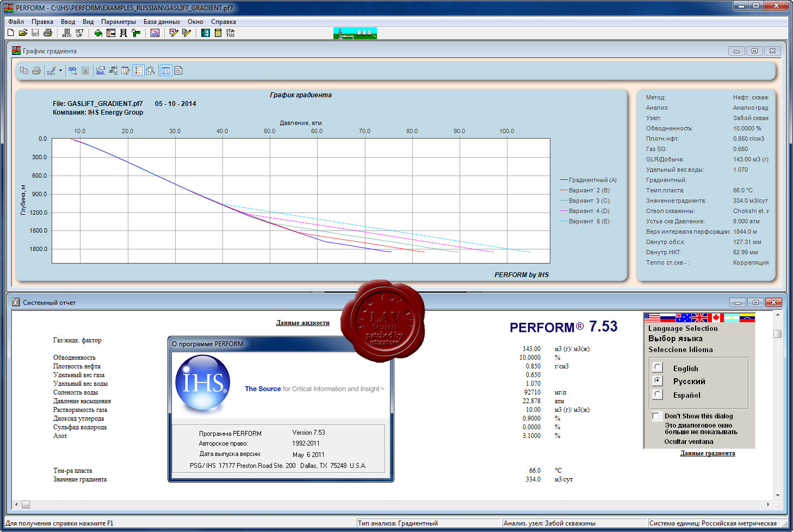Viewport: 793px width, 532px height.
Task: Open the data table edit icon
Action: click(126, 71)
